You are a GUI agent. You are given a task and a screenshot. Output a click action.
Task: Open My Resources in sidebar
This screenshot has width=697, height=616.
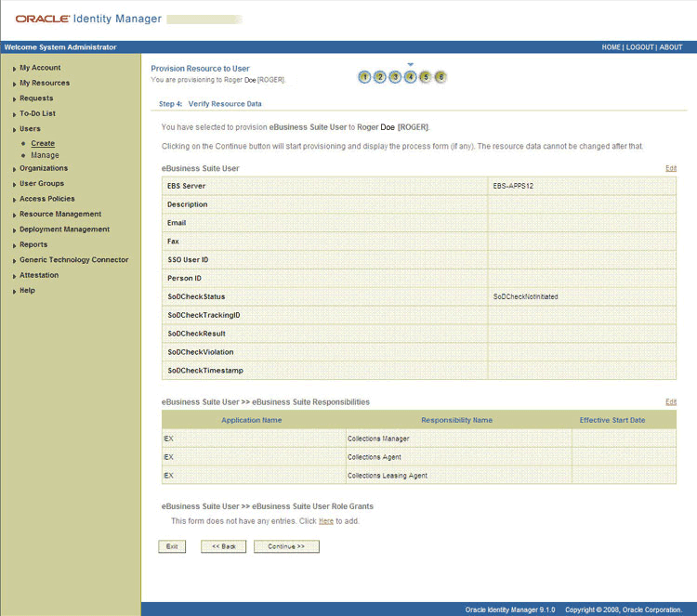click(x=45, y=83)
